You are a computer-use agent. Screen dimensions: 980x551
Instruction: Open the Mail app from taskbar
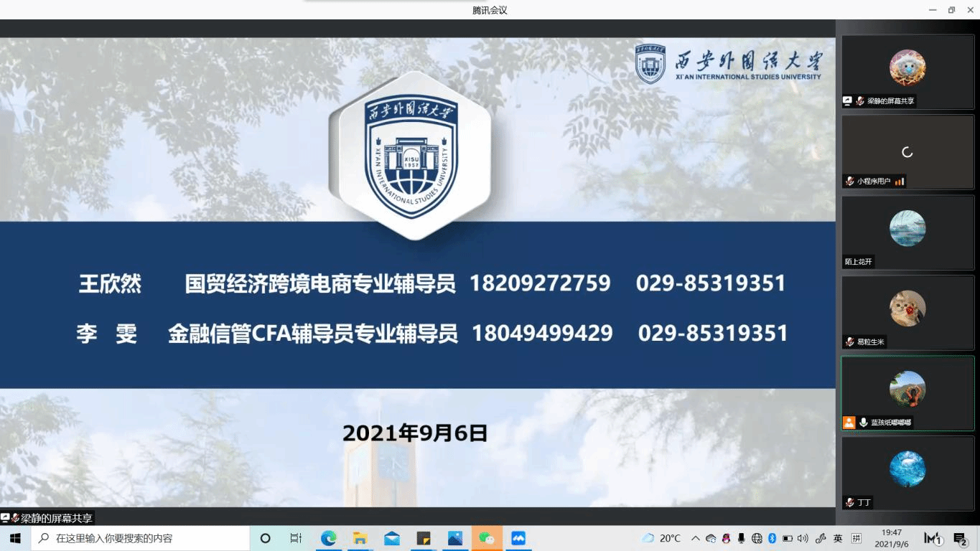[x=392, y=538]
